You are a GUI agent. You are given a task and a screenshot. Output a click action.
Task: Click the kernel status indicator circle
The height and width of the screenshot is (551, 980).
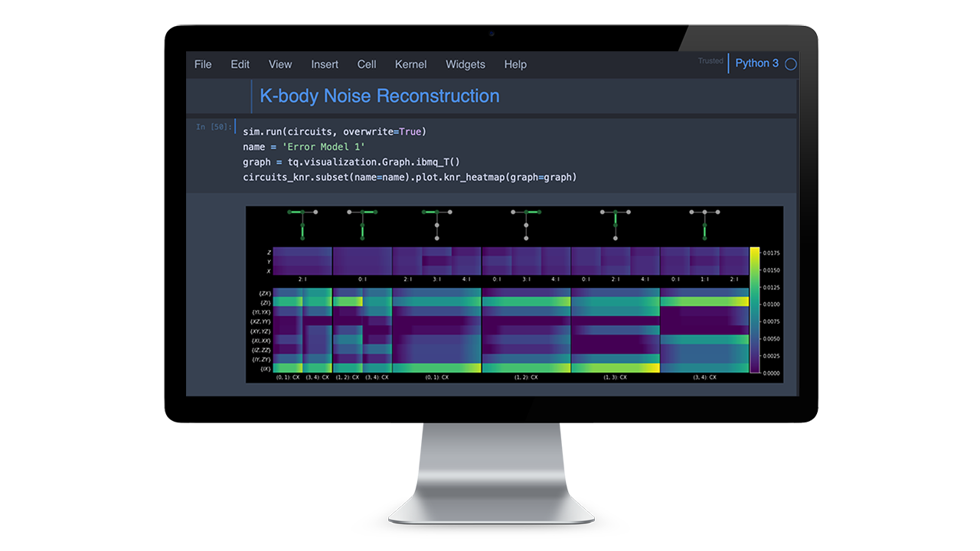pyautogui.click(x=791, y=64)
